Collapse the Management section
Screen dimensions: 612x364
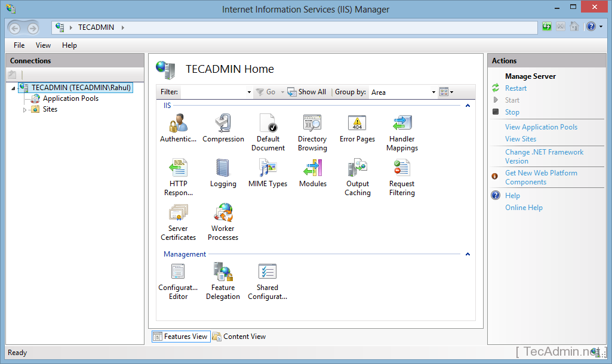coord(468,254)
